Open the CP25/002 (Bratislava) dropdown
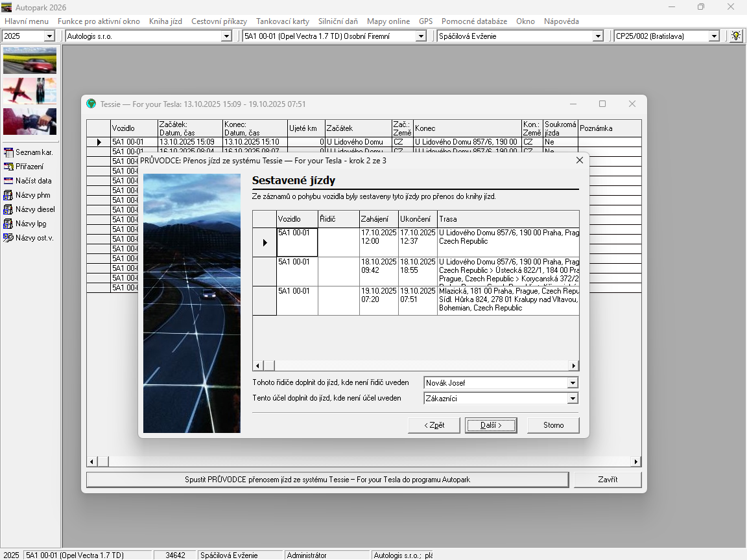 714,36
